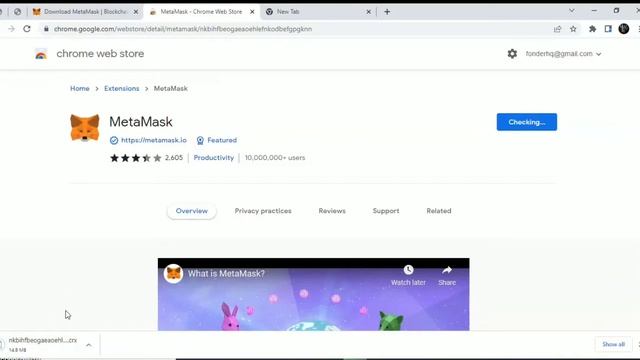This screenshot has height=360, width=640.
Task: Share this page icon in address bar
Action: [x=557, y=29]
